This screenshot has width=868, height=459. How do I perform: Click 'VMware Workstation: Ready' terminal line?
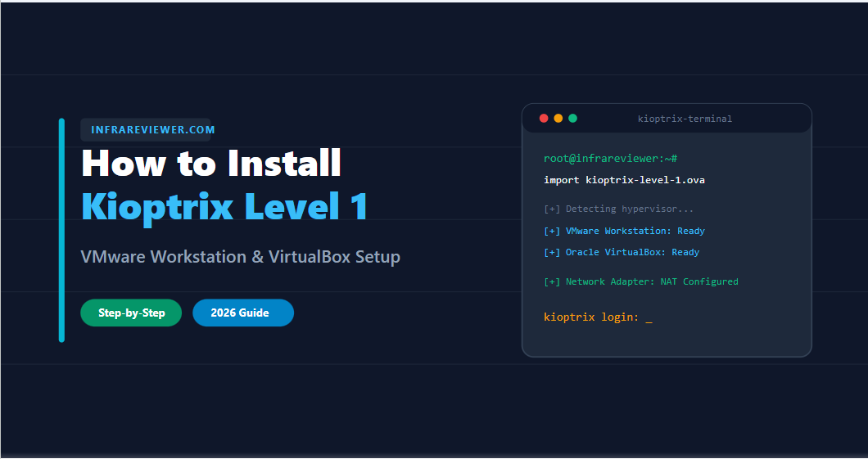(x=625, y=232)
